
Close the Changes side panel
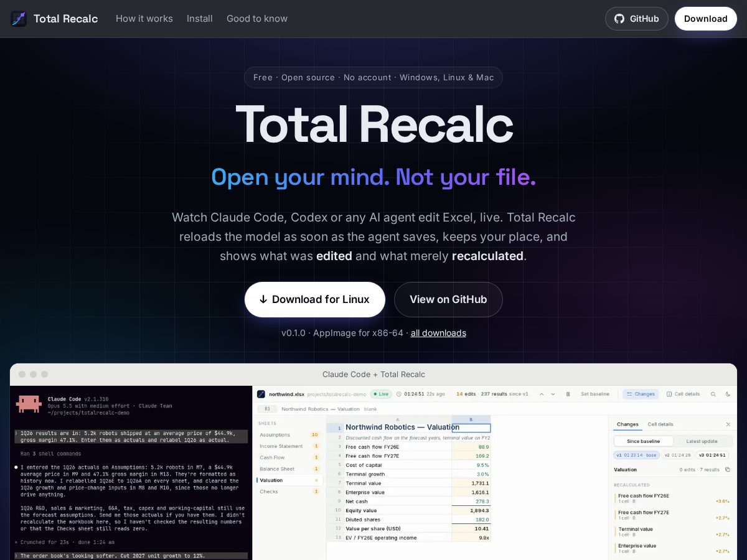click(x=728, y=424)
